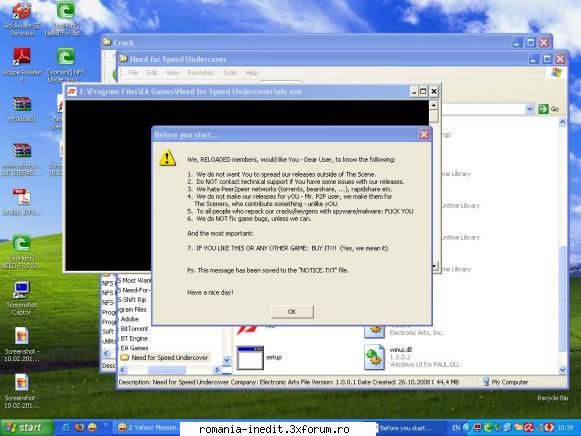Launch Yahoo Messenger smiley from Quick Launch
Viewport: 581px width, 436px height.
[92, 427]
